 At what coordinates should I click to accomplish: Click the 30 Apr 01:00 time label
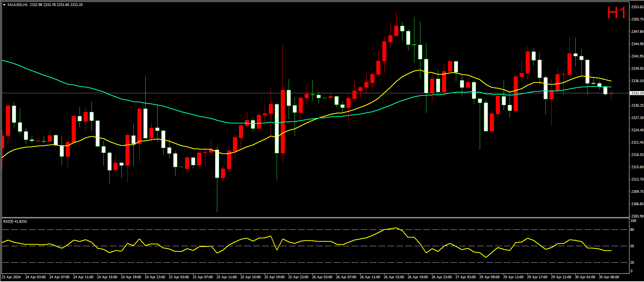tap(585, 277)
